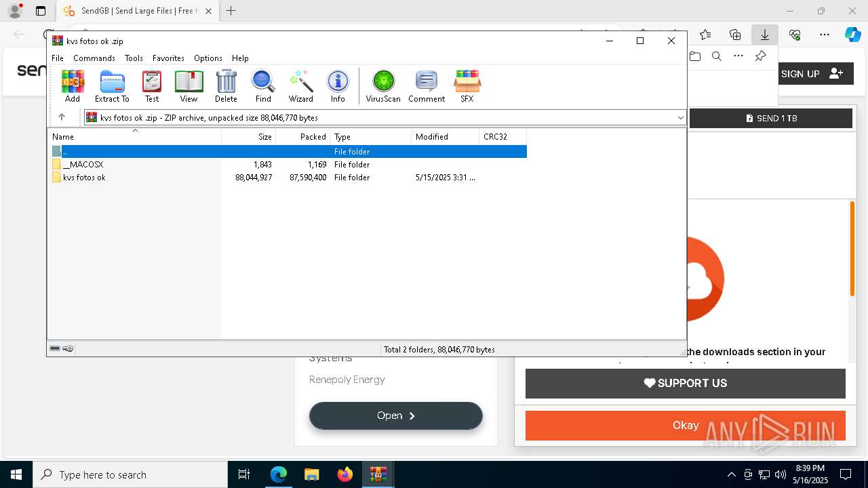The height and width of the screenshot is (488, 868).
Task: Click the Okay button
Action: click(x=686, y=426)
